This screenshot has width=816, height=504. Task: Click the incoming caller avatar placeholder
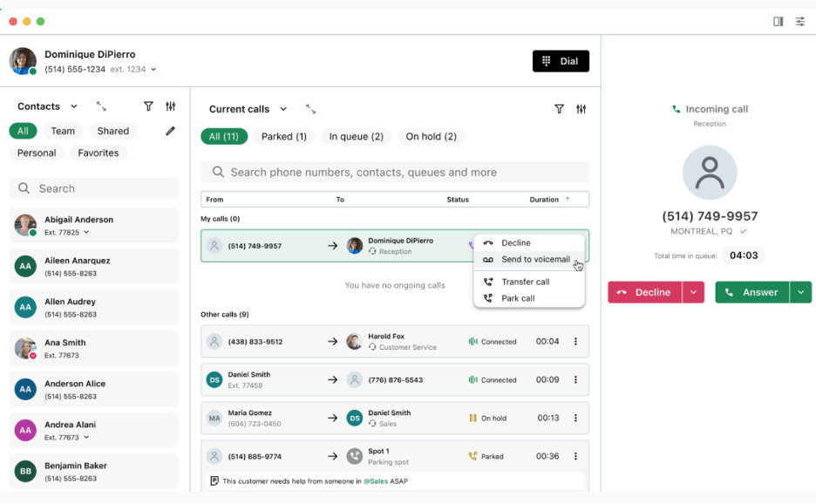click(710, 173)
